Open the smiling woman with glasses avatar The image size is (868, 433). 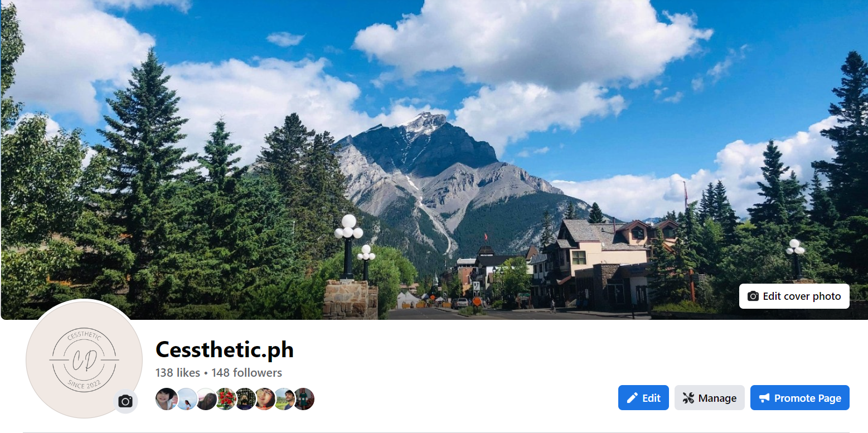click(x=265, y=399)
